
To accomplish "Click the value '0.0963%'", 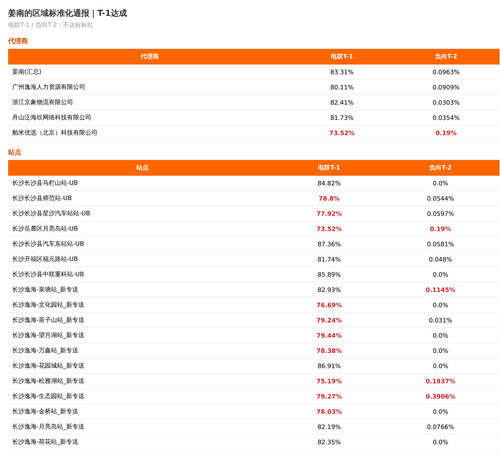I will (x=446, y=72).
